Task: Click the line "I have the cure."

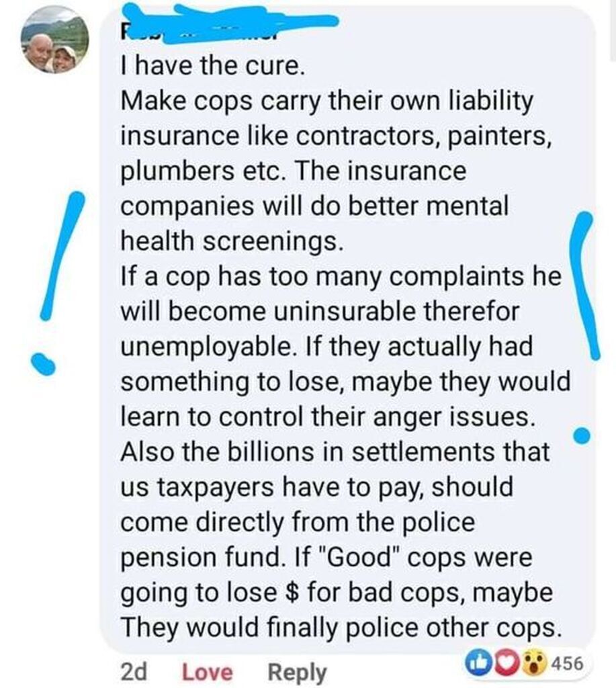Action: point(212,66)
